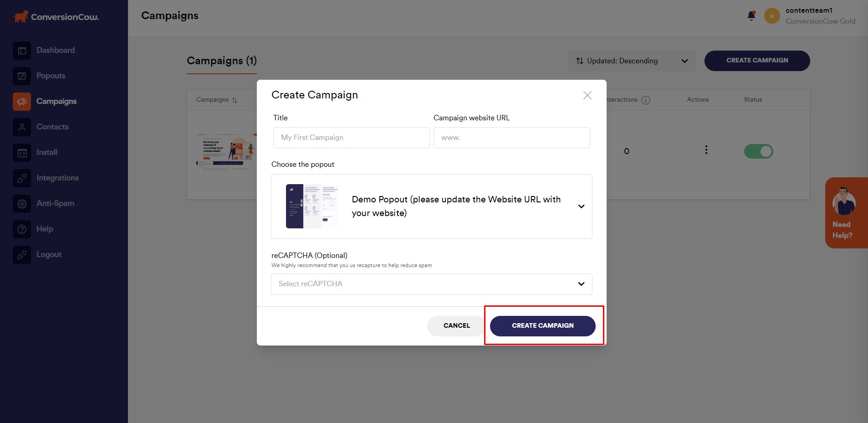Click Create Campaign button in dialog
This screenshot has width=868, height=423.
pos(542,326)
